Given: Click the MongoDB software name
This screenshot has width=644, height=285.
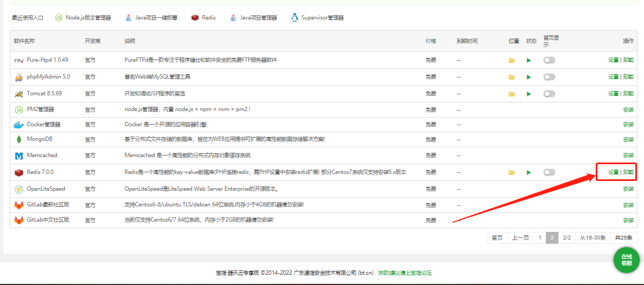Looking at the screenshot, I should tap(40, 139).
